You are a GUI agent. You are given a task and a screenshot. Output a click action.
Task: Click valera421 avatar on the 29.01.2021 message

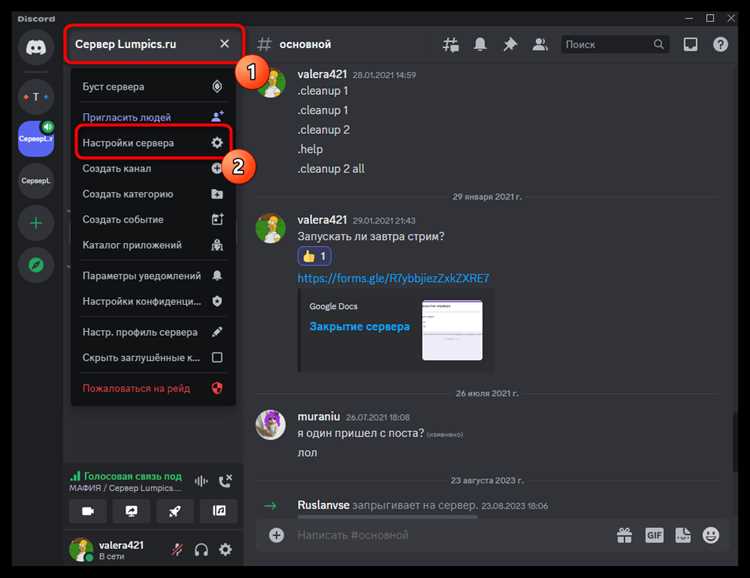pos(271,228)
